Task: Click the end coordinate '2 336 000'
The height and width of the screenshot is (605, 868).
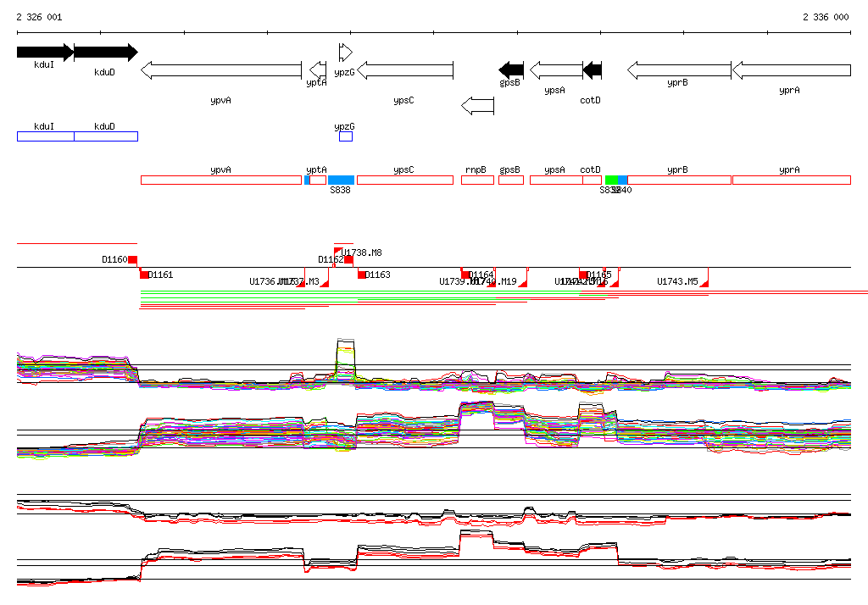Action: (826, 17)
